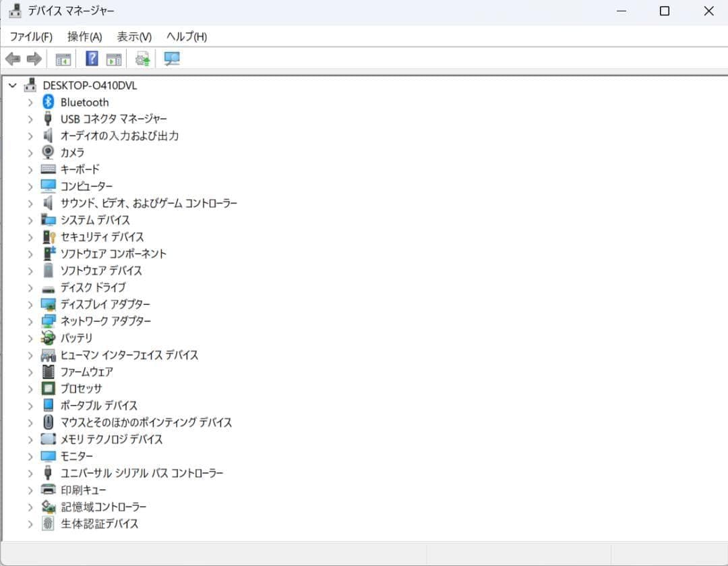Expand the ネットワーク アダプター category

pyautogui.click(x=30, y=321)
